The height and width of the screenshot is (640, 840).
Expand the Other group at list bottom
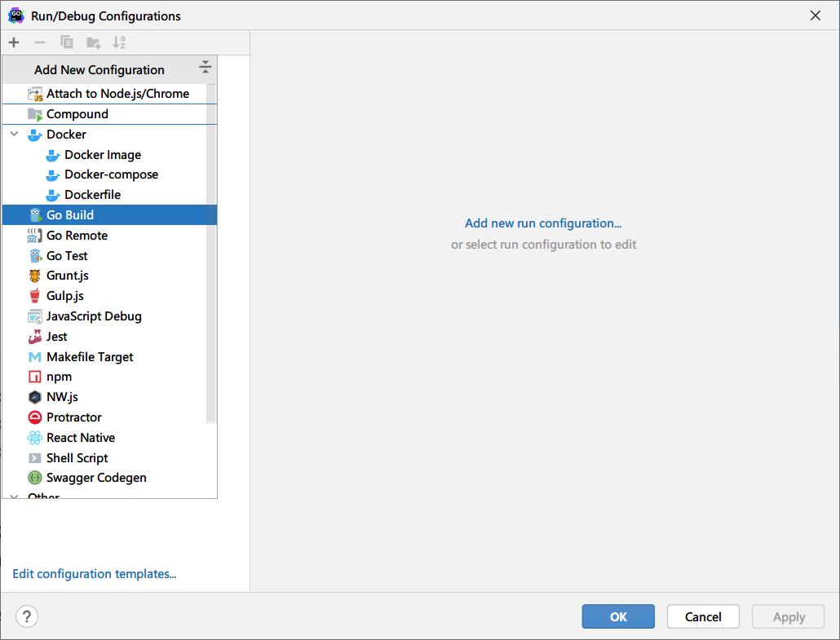click(x=14, y=496)
